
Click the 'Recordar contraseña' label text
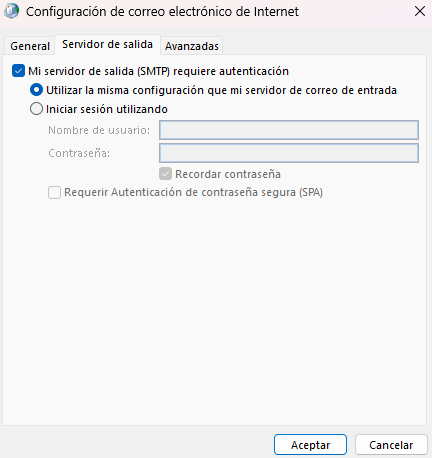pos(228,174)
